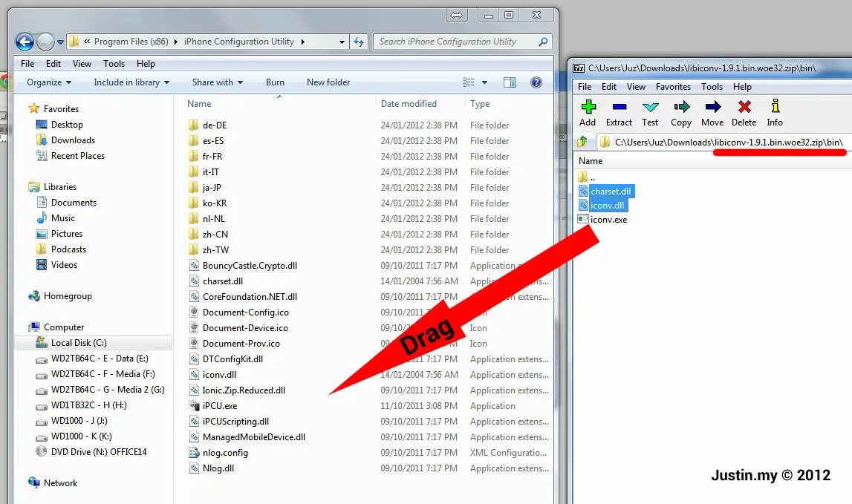Expand the address bar history dropdown
This screenshot has width=852, height=504.
[x=342, y=42]
